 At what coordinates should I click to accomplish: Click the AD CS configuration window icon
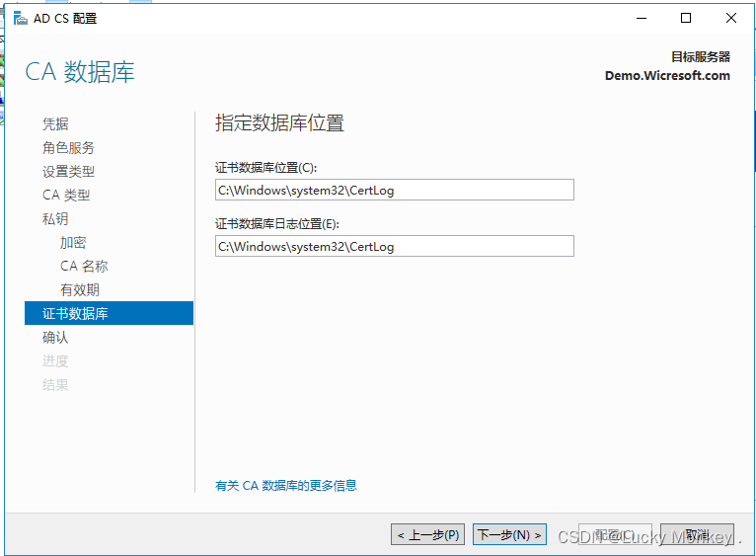21,19
